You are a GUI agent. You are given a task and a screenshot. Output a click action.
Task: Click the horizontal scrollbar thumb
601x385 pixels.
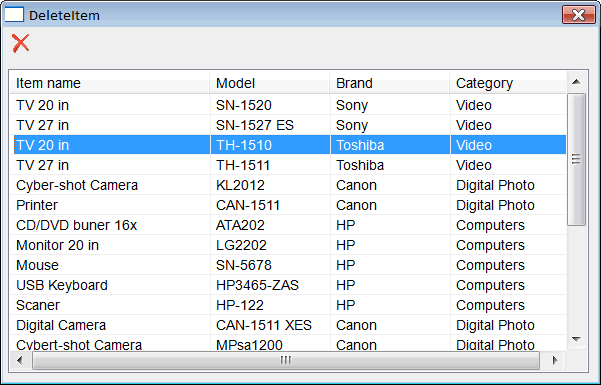286,360
